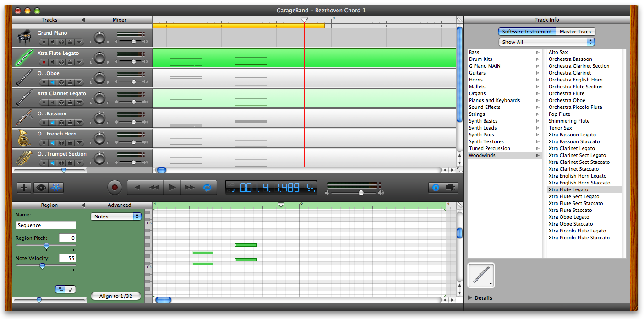
Task: Switch editor to piano roll graphic view
Action: (x=60, y=289)
